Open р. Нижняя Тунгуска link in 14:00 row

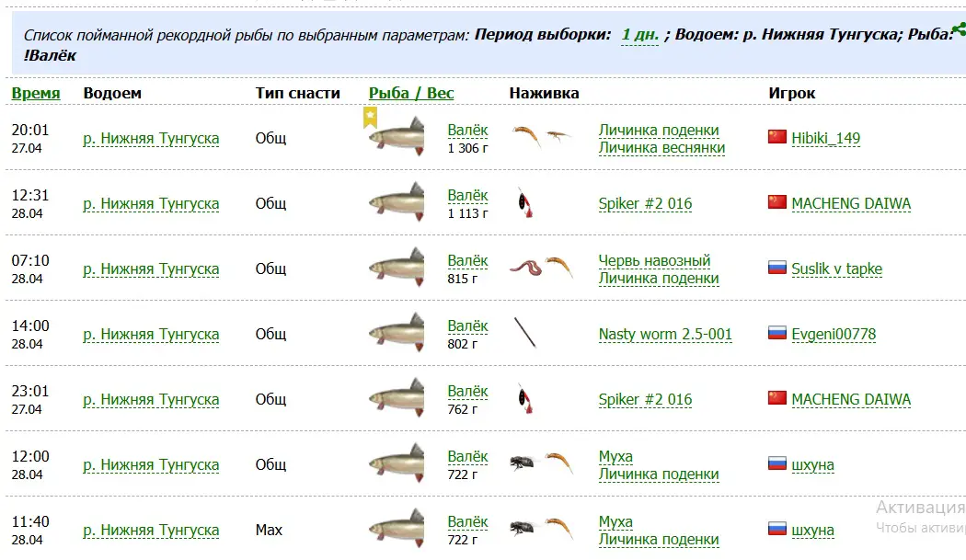(151, 335)
